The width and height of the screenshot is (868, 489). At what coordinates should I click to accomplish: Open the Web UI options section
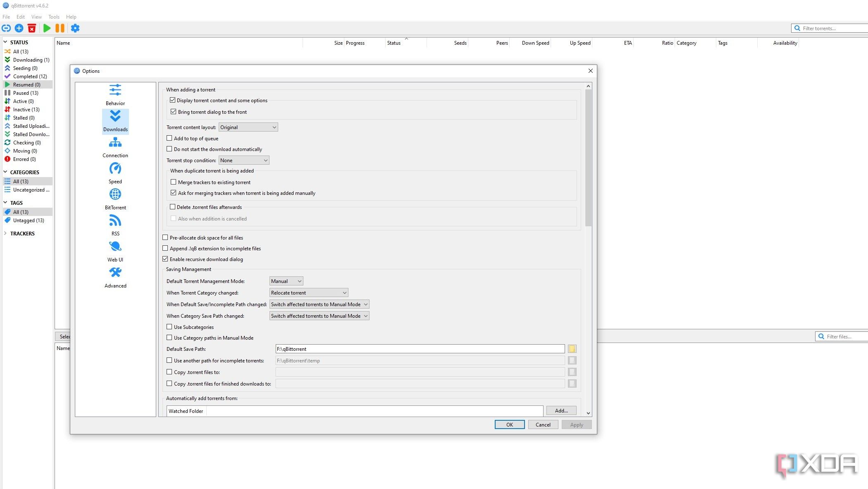tap(115, 251)
